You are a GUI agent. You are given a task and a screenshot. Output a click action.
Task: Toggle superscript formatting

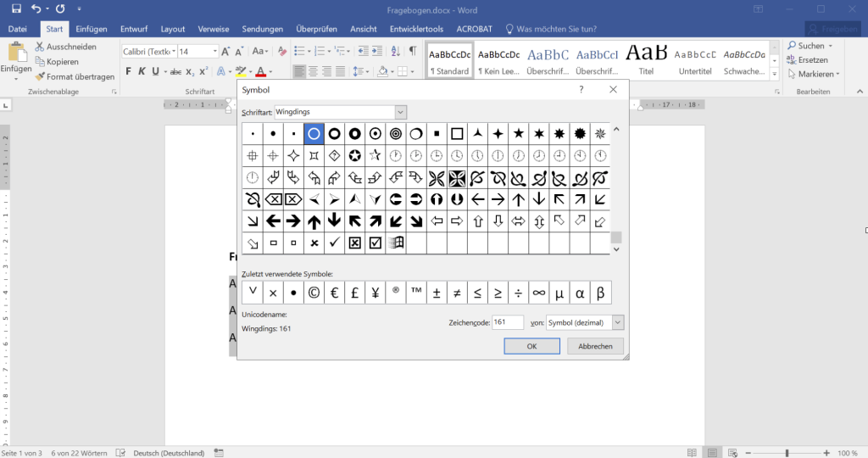(x=203, y=71)
